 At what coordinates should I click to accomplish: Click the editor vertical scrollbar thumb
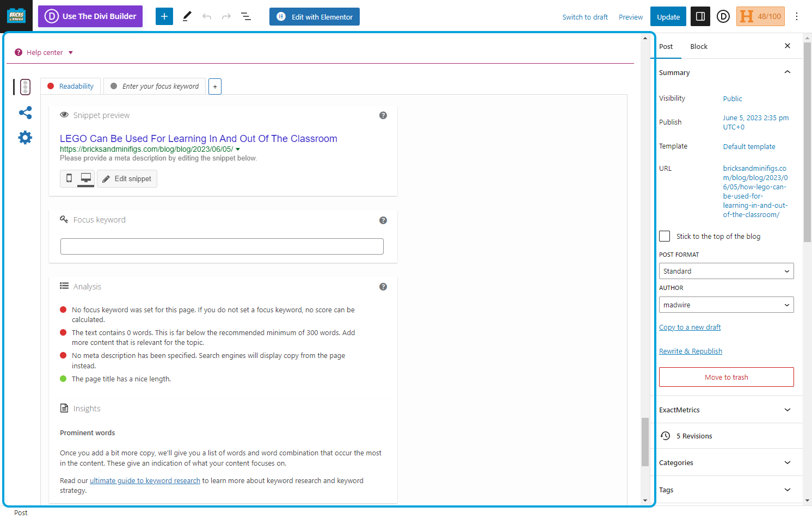(645, 442)
